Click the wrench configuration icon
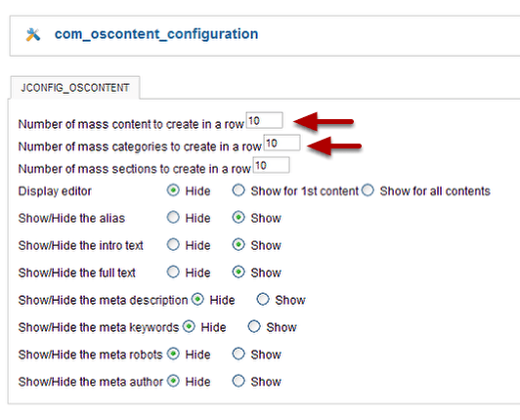Viewport: 520px width, 420px height. click(33, 35)
